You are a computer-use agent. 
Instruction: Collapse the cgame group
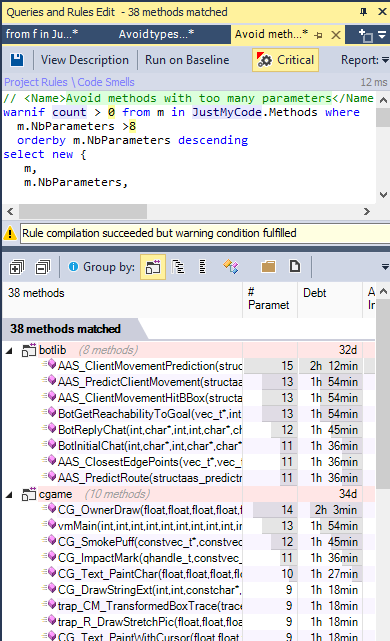tap(9, 495)
